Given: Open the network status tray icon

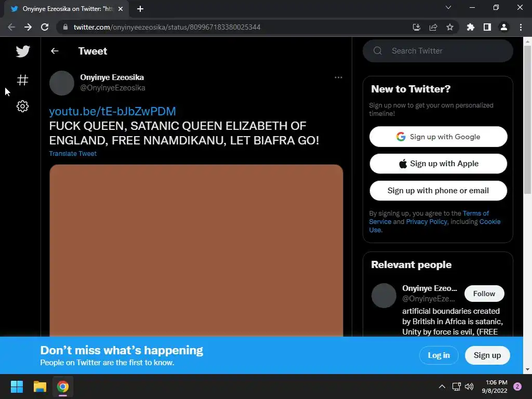Looking at the screenshot, I should coord(456,387).
